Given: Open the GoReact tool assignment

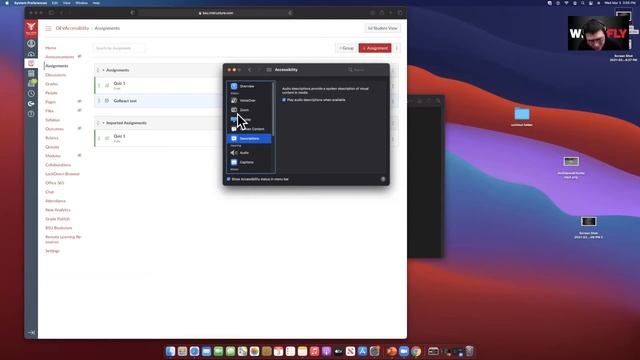Looking at the screenshot, I should pos(125,101).
